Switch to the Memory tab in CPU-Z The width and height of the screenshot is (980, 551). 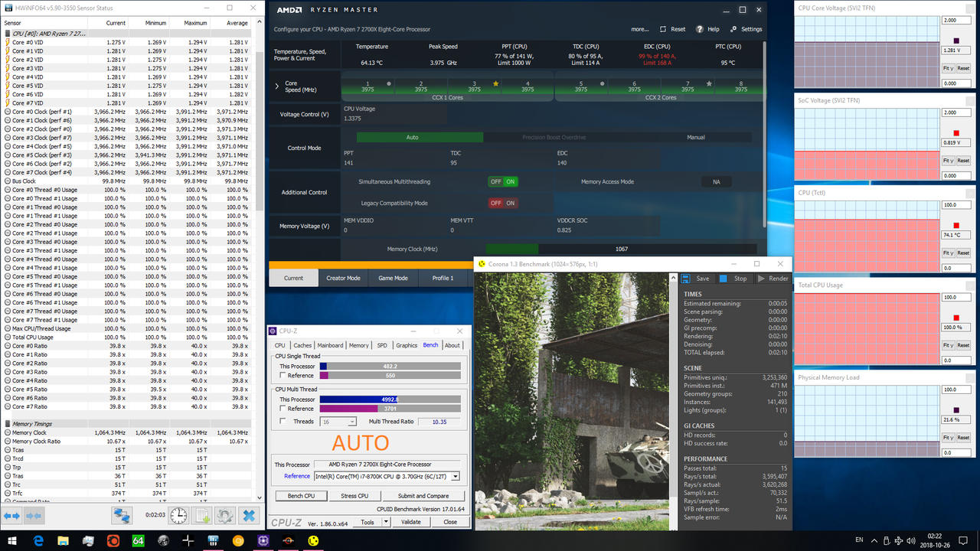tap(358, 345)
